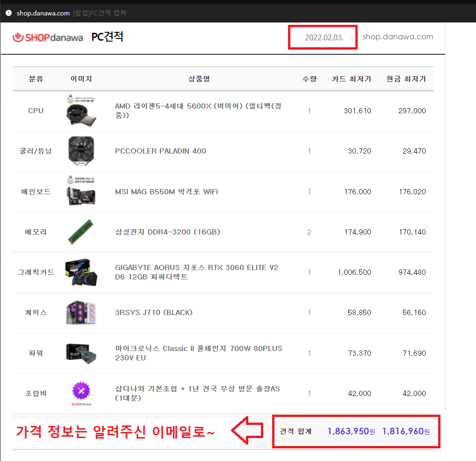Open the PCCOOLER PALADIN 400 cooler image
The height and width of the screenshot is (461, 476).
tap(81, 151)
